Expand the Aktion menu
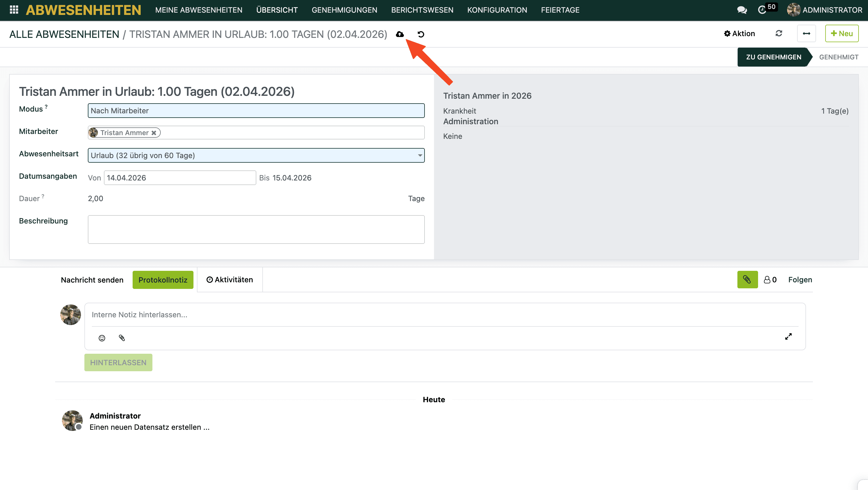The image size is (868, 490). 739,33
